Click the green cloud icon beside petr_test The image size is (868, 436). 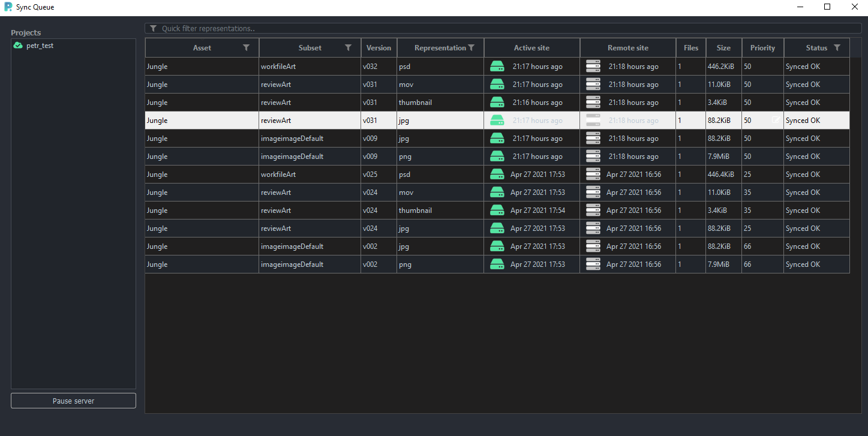point(18,46)
